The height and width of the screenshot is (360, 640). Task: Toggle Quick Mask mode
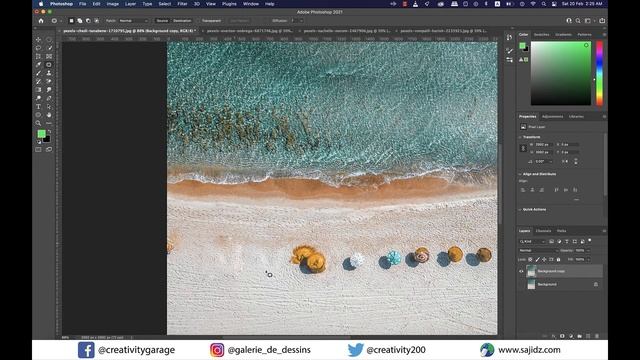pyautogui.click(x=38, y=150)
